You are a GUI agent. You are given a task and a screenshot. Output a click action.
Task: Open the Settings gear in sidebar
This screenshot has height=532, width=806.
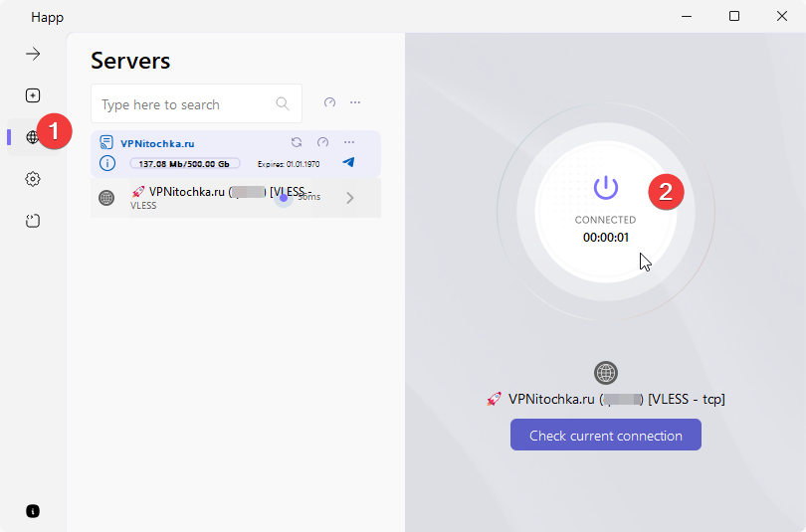coord(33,179)
